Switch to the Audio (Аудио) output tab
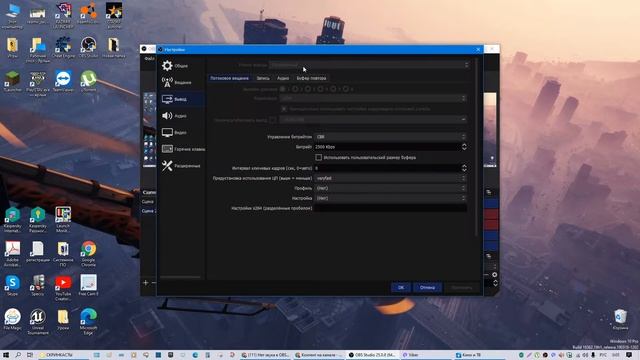 point(283,78)
